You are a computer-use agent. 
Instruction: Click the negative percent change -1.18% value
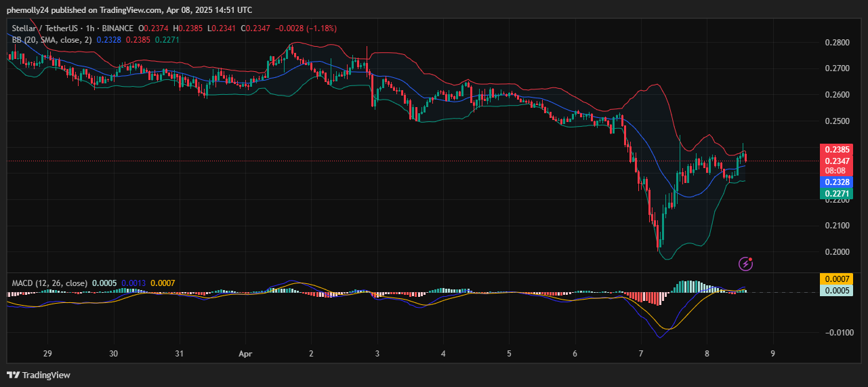pyautogui.click(x=321, y=28)
